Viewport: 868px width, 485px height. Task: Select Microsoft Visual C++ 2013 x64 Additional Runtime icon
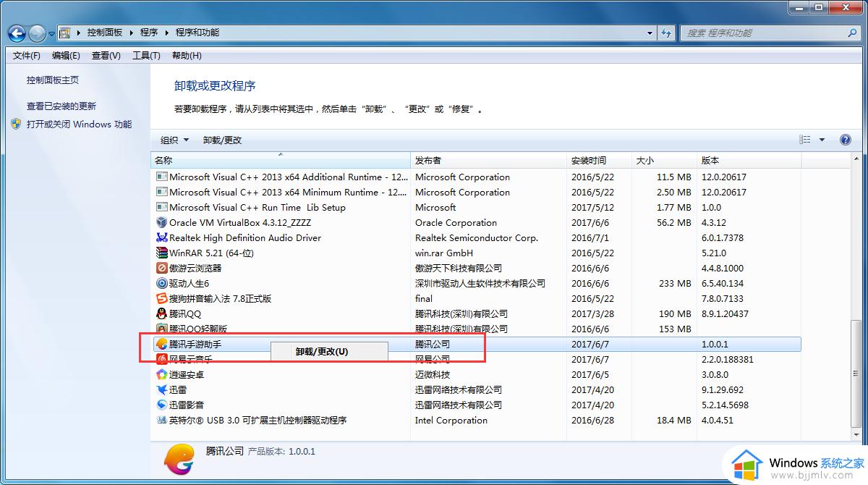pos(162,177)
